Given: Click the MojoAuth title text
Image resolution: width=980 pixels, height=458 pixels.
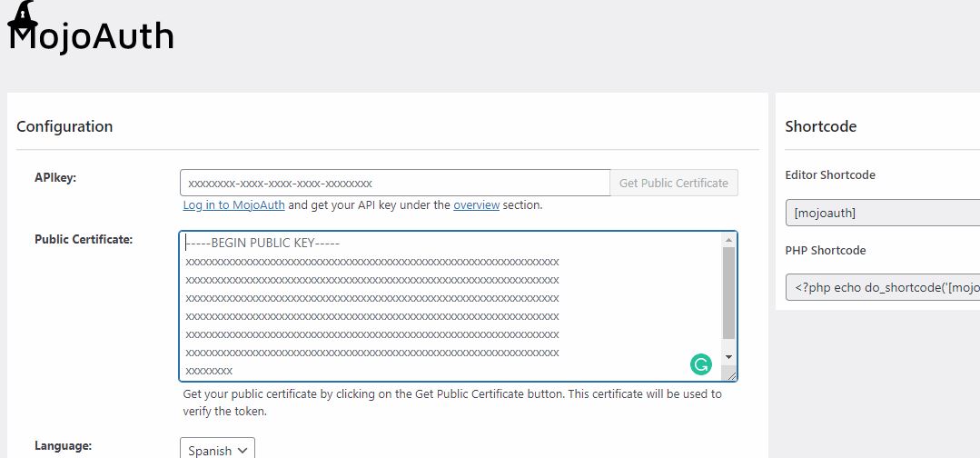Looking at the screenshot, I should click(91, 35).
